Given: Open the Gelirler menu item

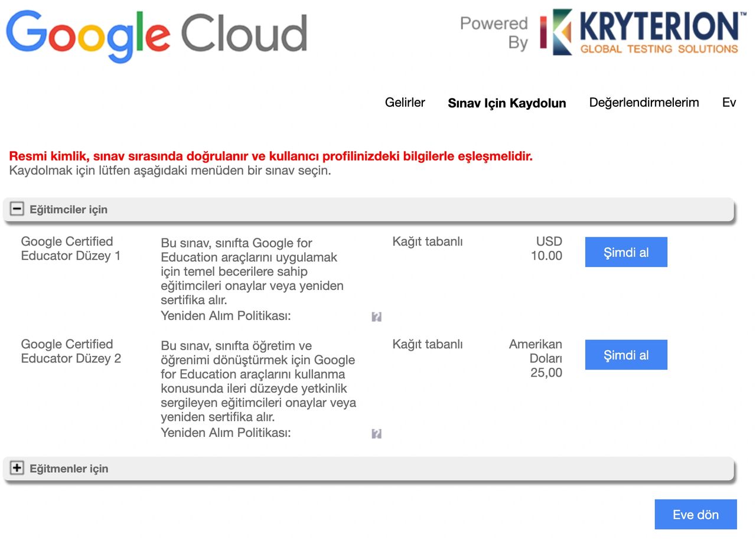Looking at the screenshot, I should (405, 103).
